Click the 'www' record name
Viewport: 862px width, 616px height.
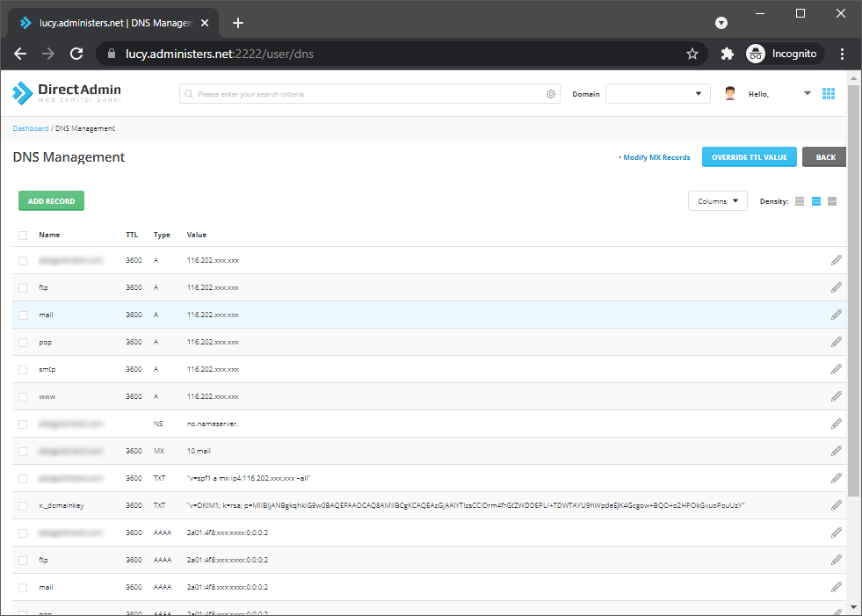(x=47, y=396)
